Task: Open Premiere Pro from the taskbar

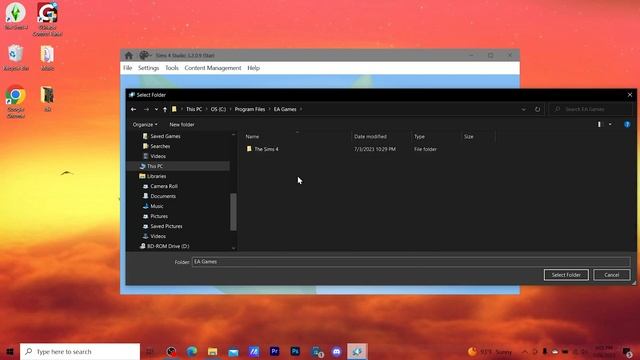Action: click(275, 351)
